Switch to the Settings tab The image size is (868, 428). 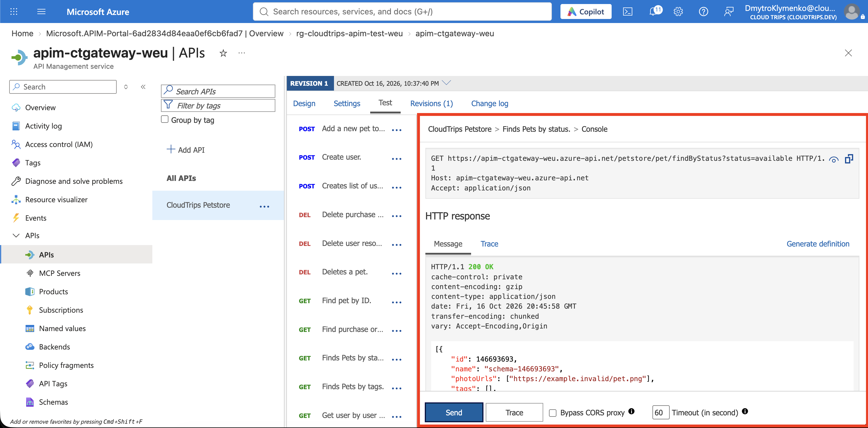pos(347,103)
